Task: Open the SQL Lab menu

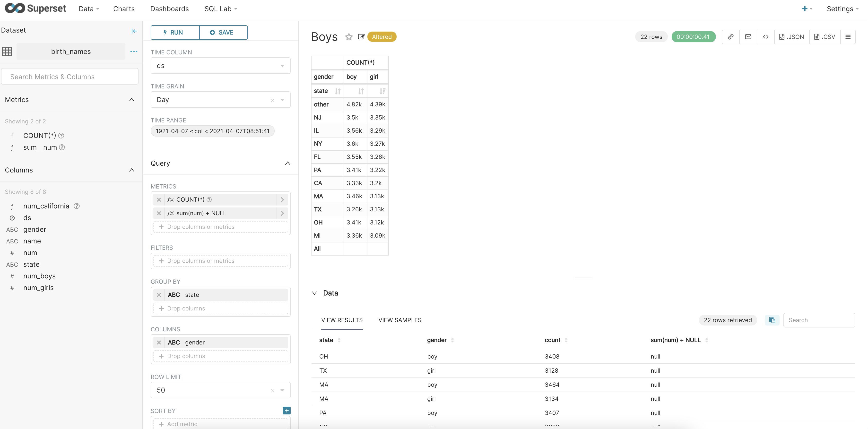Action: [x=221, y=9]
